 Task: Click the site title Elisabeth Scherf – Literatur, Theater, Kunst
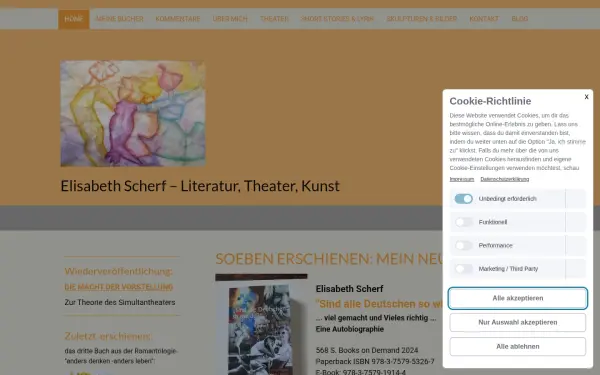tap(200, 186)
